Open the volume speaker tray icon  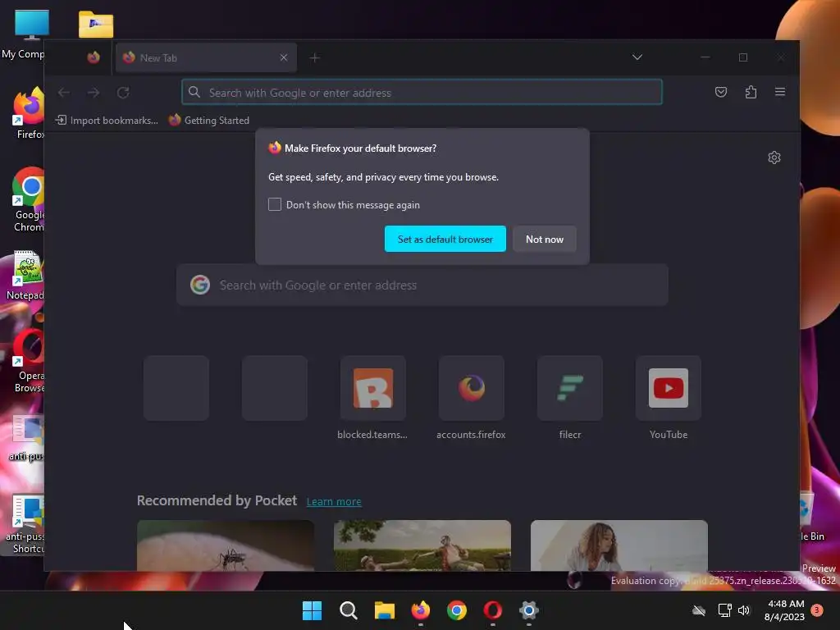click(744, 610)
